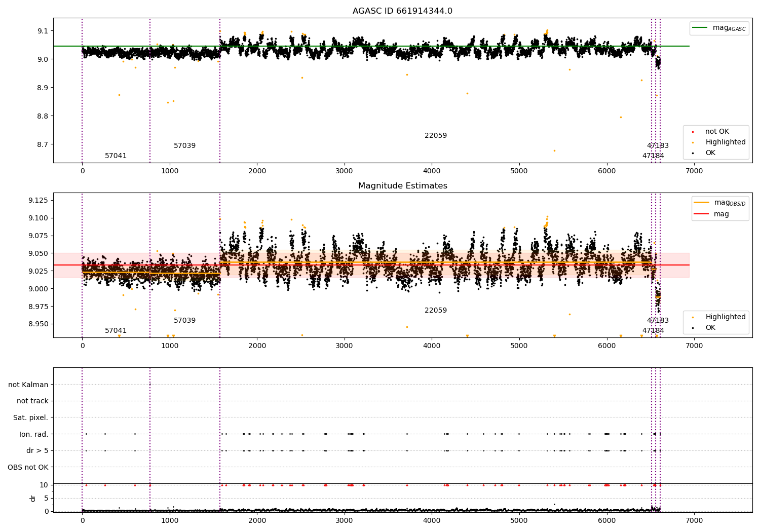The image size is (760, 532).
Task: Click the "10" tick on the dr axis
Action: 44,485
